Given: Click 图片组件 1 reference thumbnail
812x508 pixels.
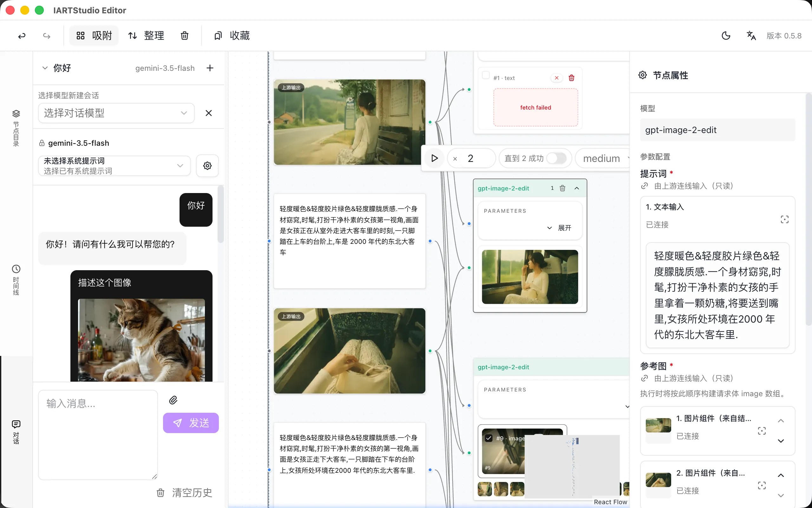Looking at the screenshot, I should tap(658, 425).
